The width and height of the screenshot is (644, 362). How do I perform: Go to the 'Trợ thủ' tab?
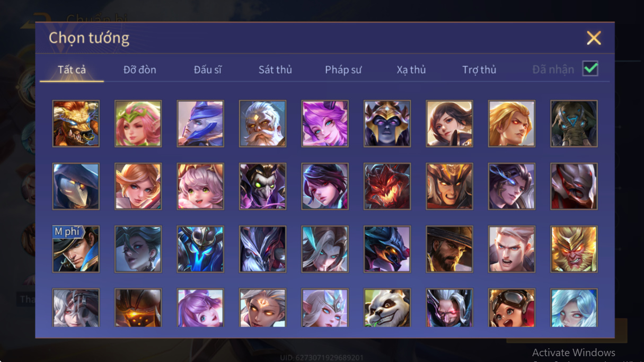(479, 70)
